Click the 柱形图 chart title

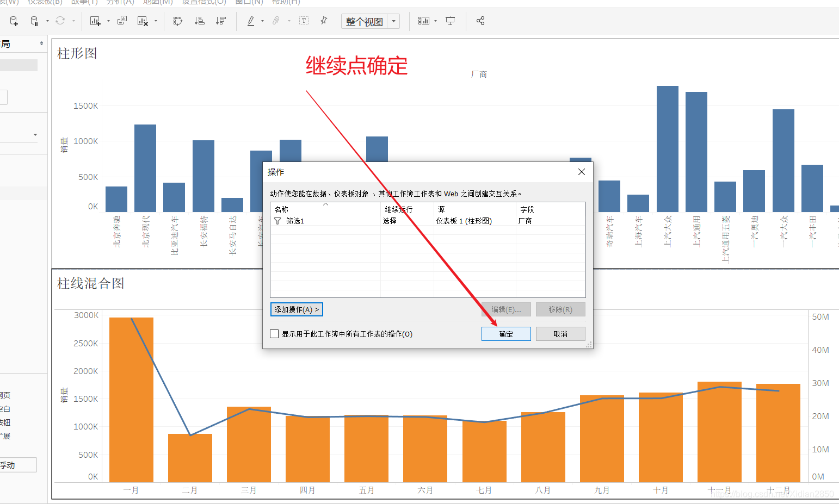pyautogui.click(x=77, y=53)
